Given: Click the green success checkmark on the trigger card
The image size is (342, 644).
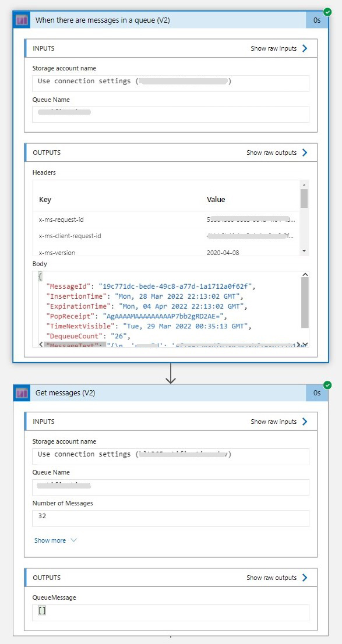Looking at the screenshot, I should tap(327, 12).
